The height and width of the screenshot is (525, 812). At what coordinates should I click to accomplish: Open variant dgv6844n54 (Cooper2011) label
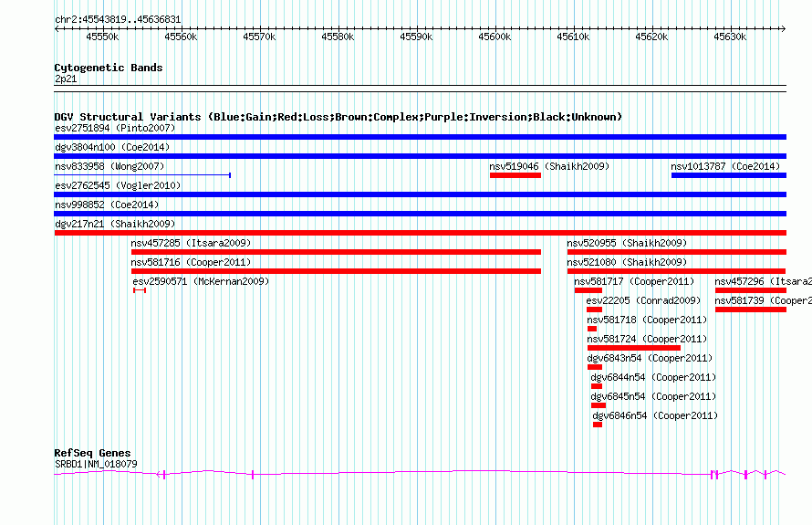pyautogui.click(x=653, y=377)
